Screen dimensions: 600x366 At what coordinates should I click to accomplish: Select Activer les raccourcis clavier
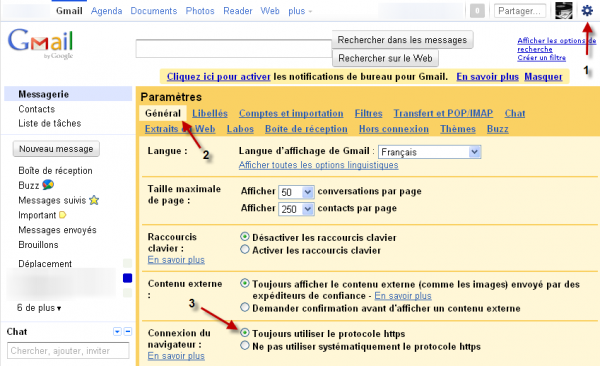245,250
